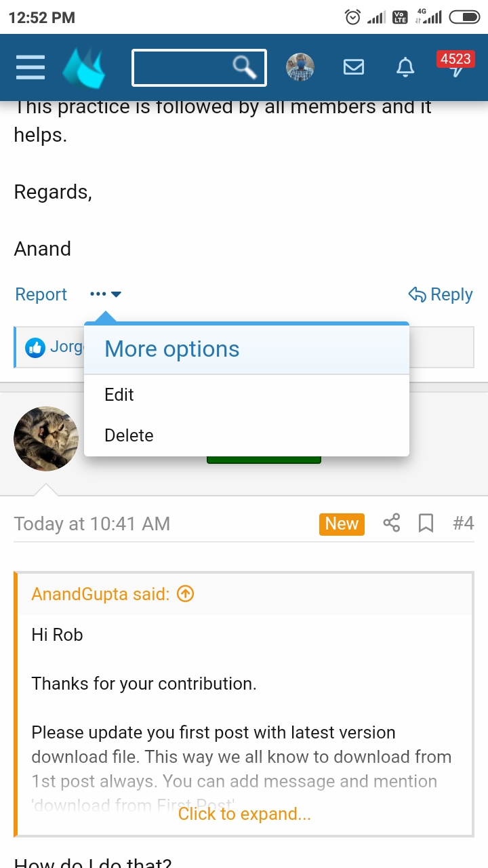Open What's new with 4523 badge
Image resolution: width=488 pixels, height=868 pixels.
tap(455, 66)
